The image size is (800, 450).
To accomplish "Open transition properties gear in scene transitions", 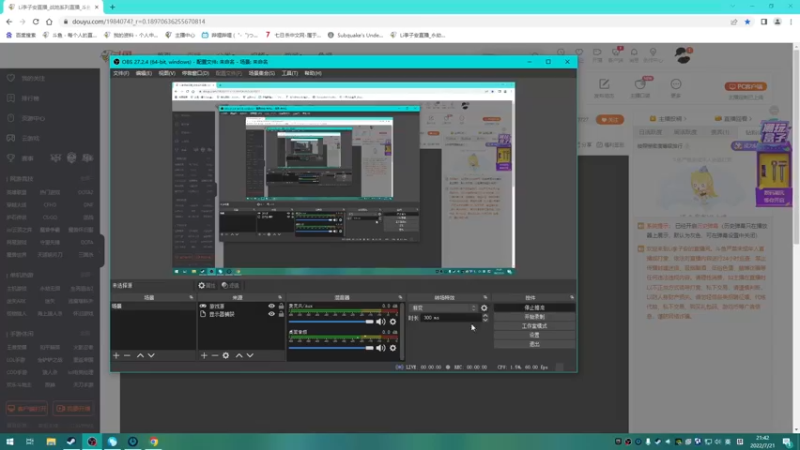I will pos(484,308).
